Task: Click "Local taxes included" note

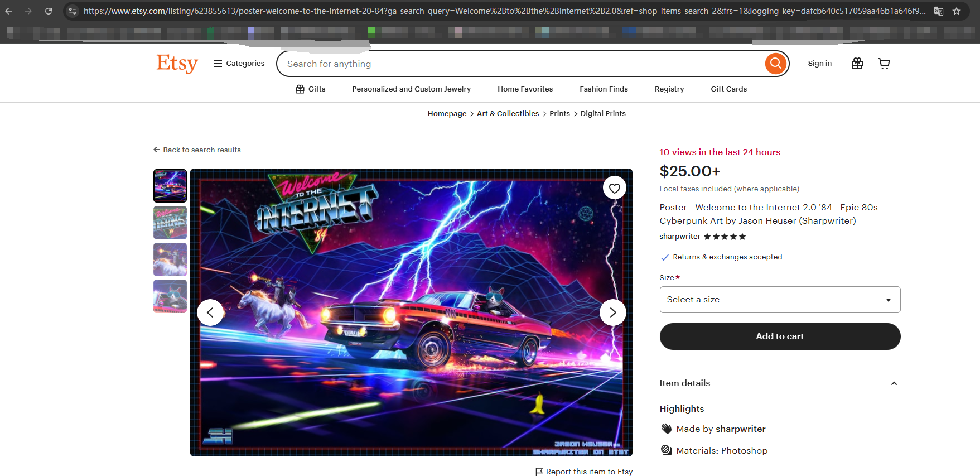Action: point(729,189)
